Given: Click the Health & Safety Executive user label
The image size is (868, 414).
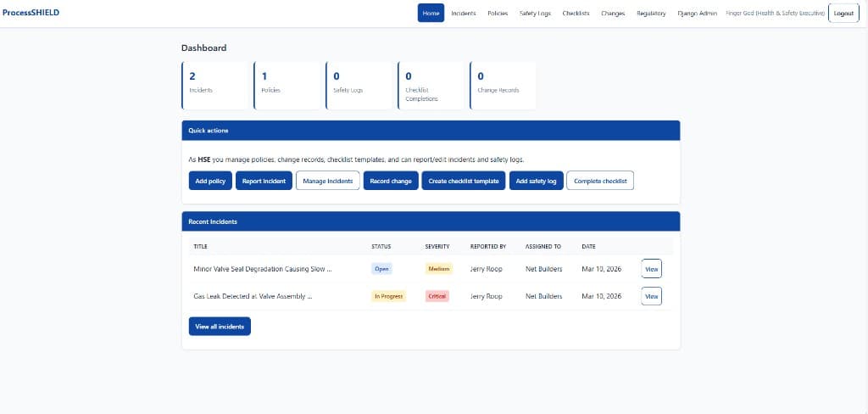Looking at the screenshot, I should [x=775, y=14].
